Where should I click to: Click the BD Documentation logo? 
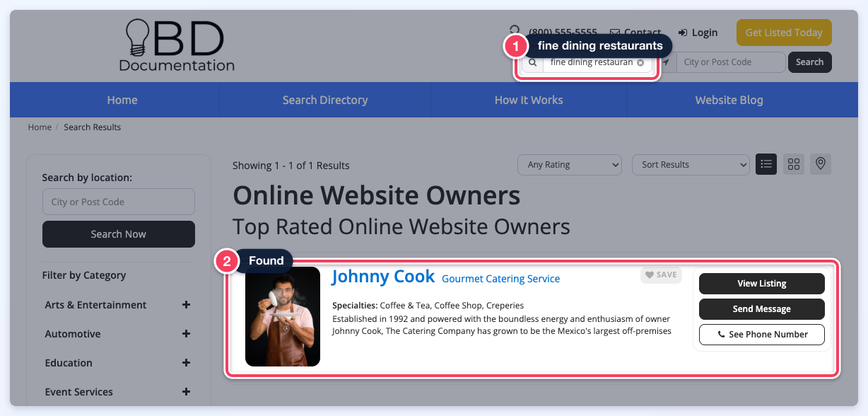click(177, 45)
